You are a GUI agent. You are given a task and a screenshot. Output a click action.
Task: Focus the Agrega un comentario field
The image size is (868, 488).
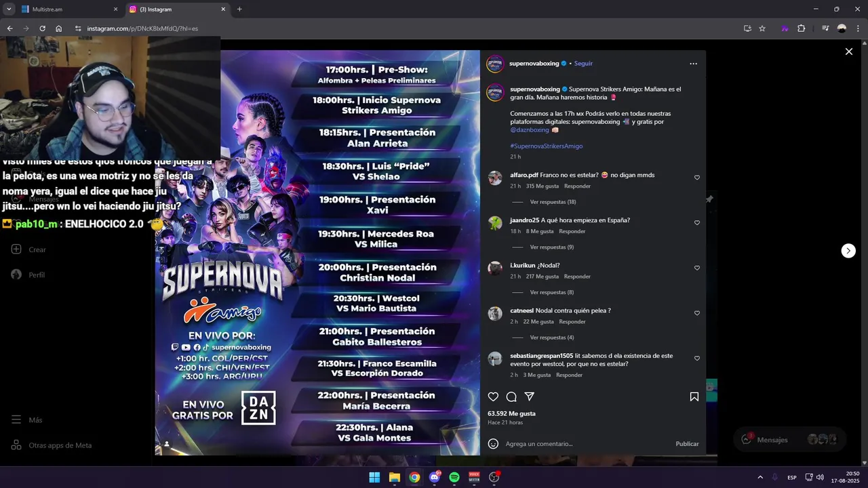(x=587, y=444)
